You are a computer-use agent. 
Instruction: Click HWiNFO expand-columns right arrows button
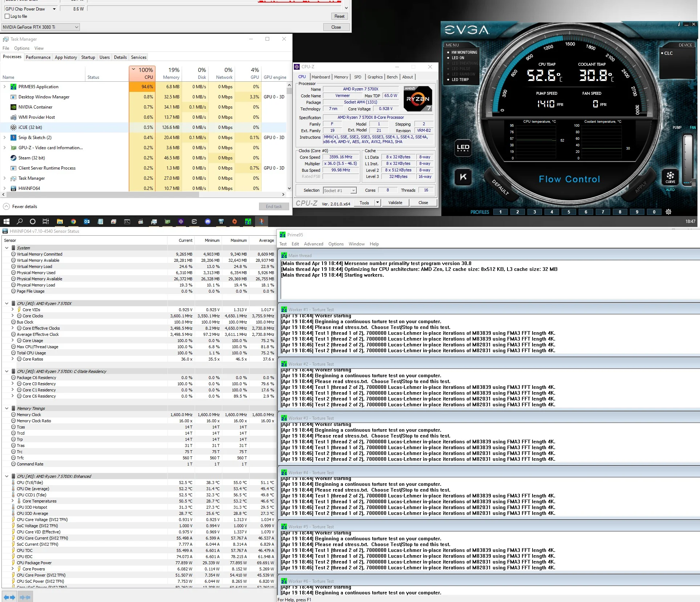9,597
